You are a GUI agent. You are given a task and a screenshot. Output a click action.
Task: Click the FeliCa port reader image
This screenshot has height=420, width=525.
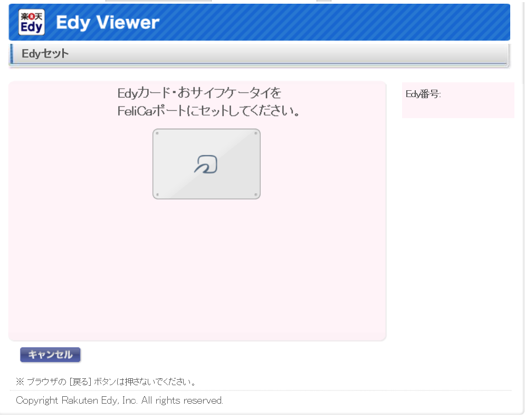(x=206, y=164)
